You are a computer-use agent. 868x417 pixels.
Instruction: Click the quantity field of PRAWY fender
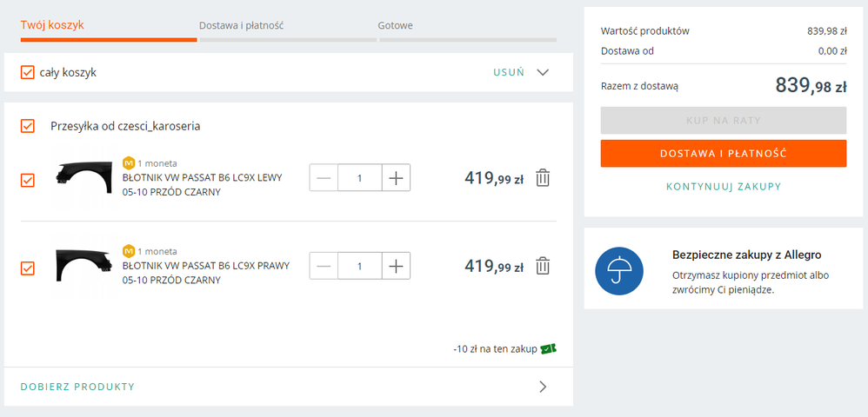click(x=360, y=266)
